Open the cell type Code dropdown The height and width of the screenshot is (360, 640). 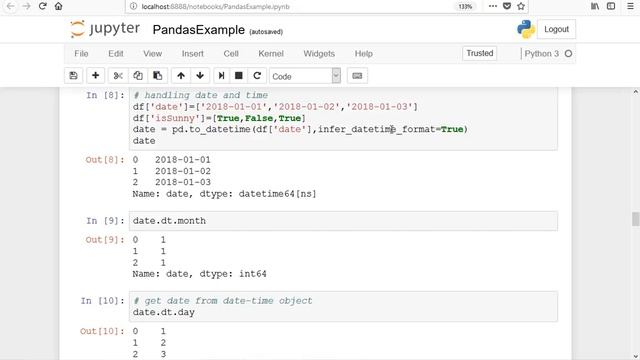coord(305,76)
